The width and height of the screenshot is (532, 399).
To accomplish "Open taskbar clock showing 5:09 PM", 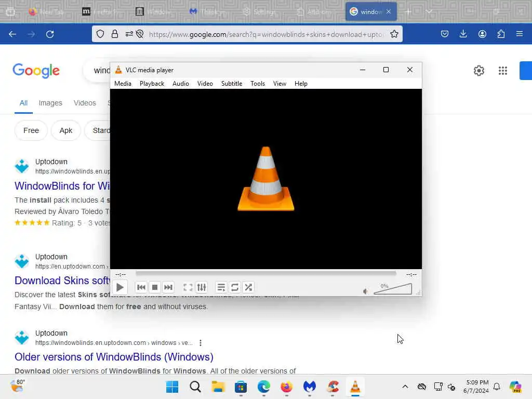I will [x=476, y=387].
